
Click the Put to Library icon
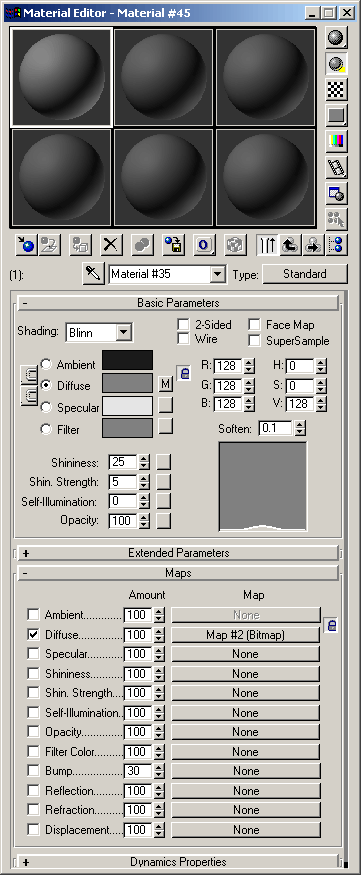[x=174, y=244]
